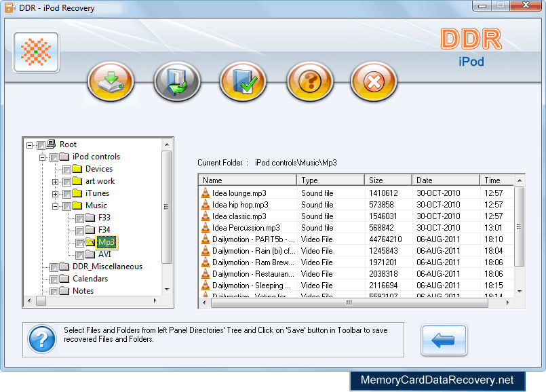The height and width of the screenshot is (392, 546).
Task: Sort file list by Size column
Action: point(388,180)
